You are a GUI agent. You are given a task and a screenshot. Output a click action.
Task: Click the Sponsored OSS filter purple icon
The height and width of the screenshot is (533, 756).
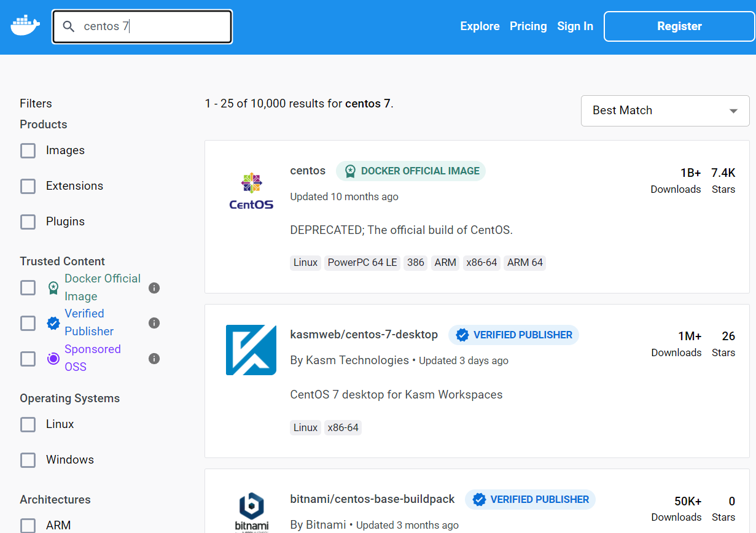[x=53, y=359]
